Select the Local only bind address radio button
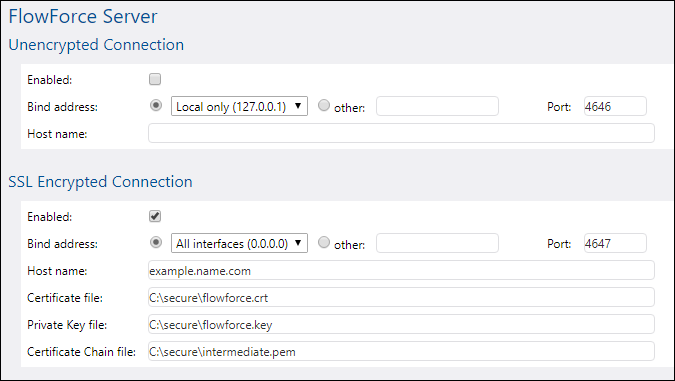Image resolution: width=675 pixels, height=381 pixels. 156,105
